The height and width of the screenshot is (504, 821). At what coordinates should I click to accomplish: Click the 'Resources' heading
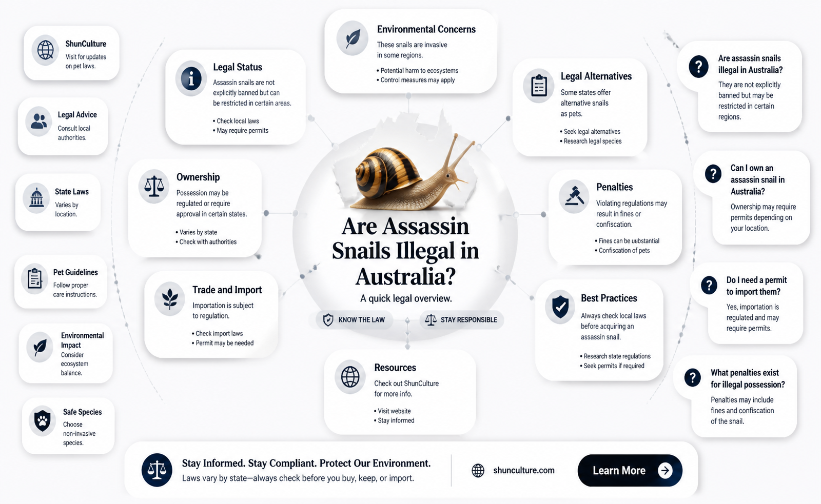[395, 368]
